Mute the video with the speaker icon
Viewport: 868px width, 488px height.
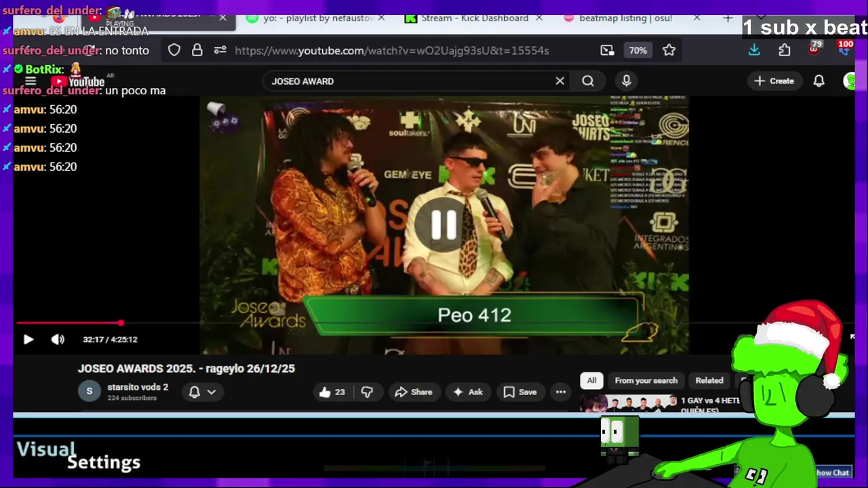(x=58, y=340)
